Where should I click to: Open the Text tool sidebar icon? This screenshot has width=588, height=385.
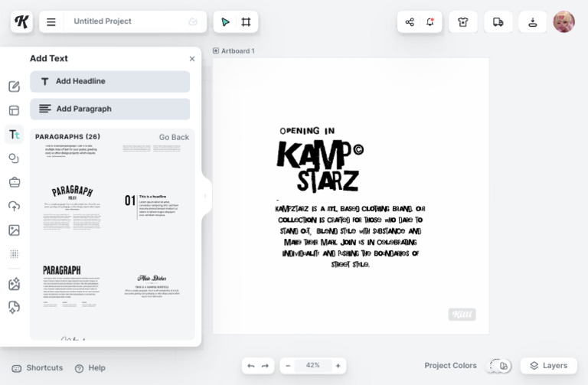pyautogui.click(x=15, y=134)
